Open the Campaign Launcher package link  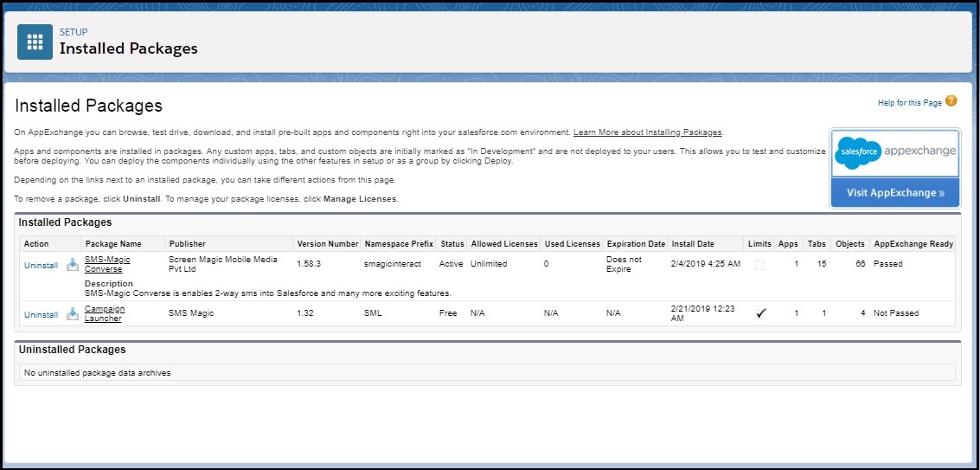[x=105, y=313]
